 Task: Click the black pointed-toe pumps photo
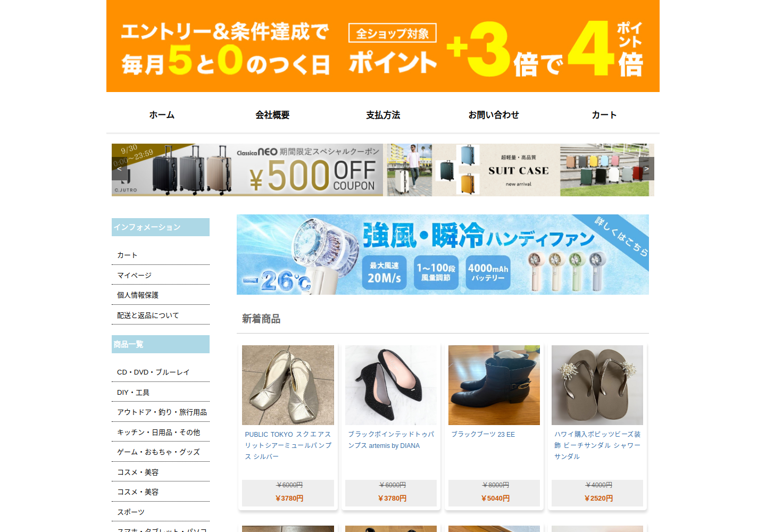pyautogui.click(x=391, y=385)
